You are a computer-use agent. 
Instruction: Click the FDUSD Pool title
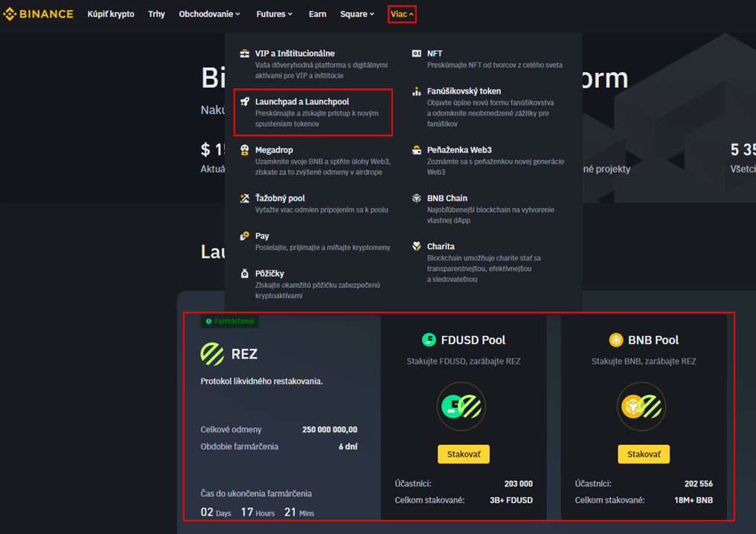[473, 340]
